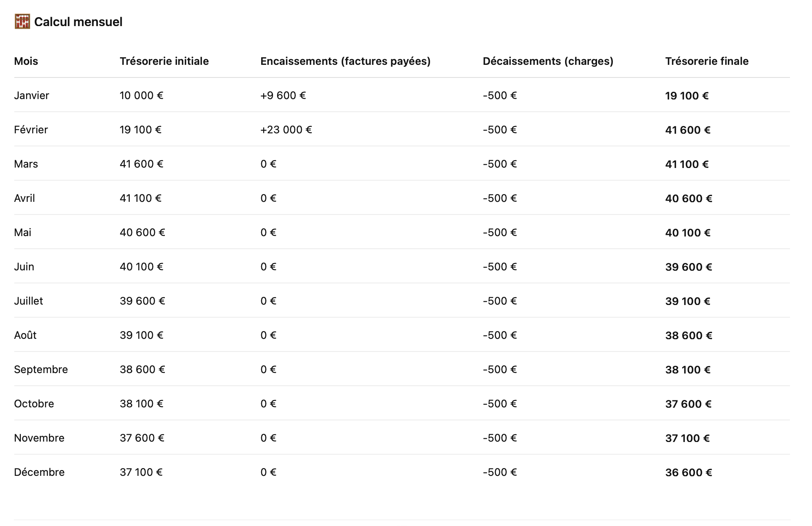Click the Janvier row label
Viewport: 812px width, 526px height.
31,95
